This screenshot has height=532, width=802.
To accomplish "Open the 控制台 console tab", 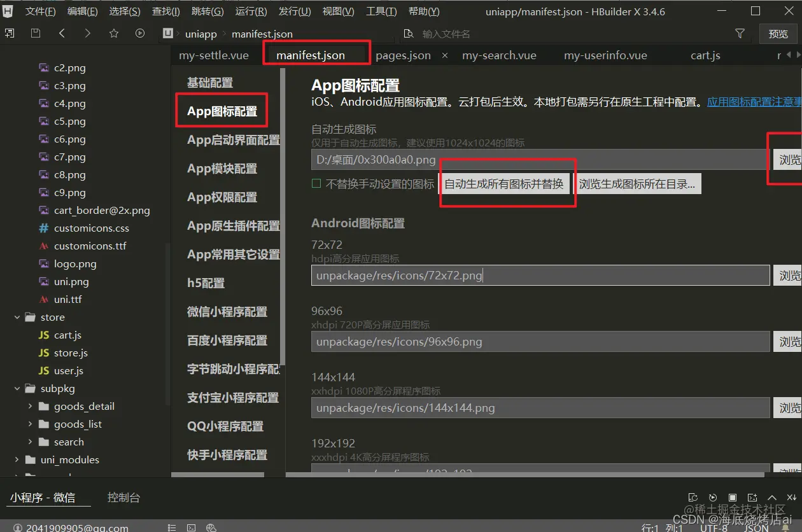I will pyautogui.click(x=123, y=498).
